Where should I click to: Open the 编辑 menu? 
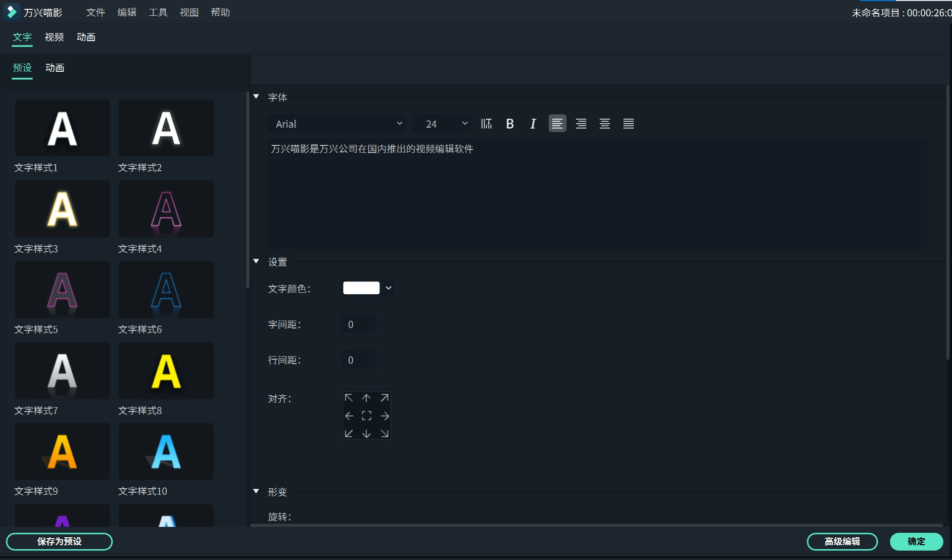pos(127,12)
